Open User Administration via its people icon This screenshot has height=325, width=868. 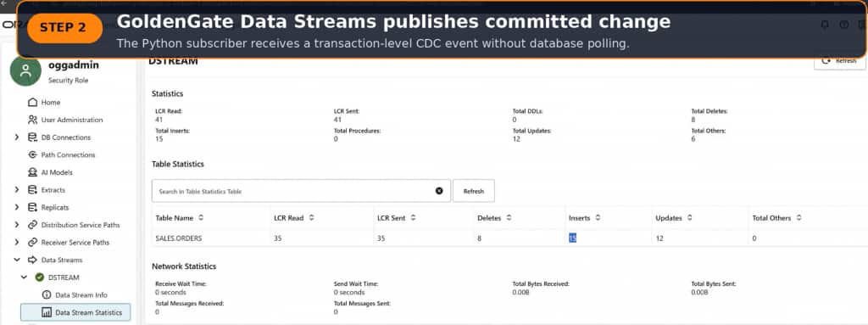click(x=33, y=120)
